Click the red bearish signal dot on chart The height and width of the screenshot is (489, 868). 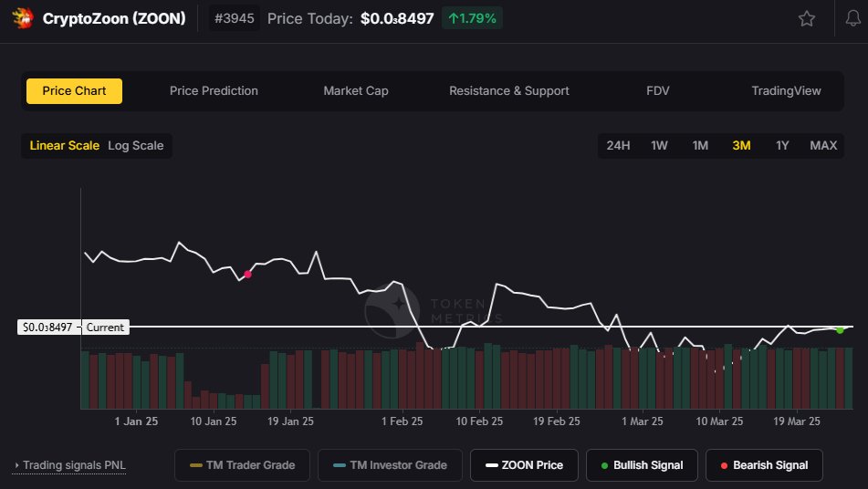click(247, 275)
